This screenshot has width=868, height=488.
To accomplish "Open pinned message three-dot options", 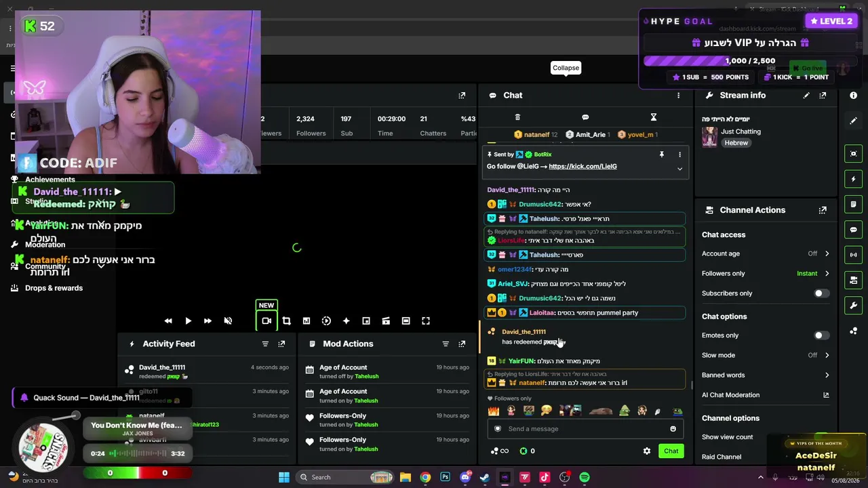I will [679, 155].
